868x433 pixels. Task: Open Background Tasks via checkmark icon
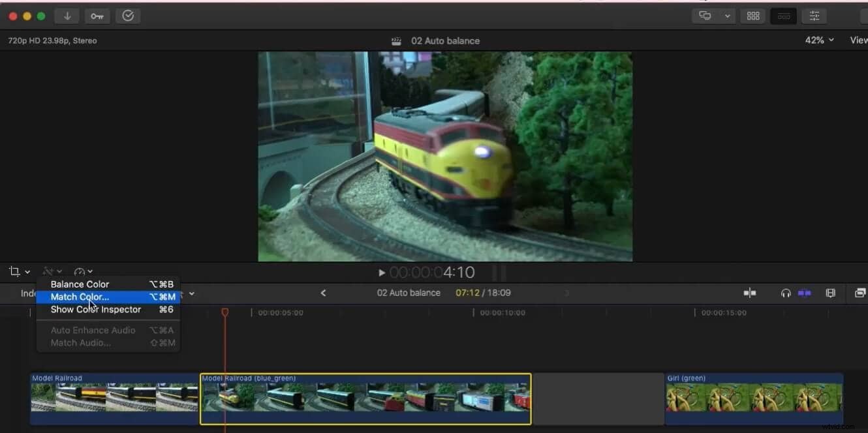(128, 16)
